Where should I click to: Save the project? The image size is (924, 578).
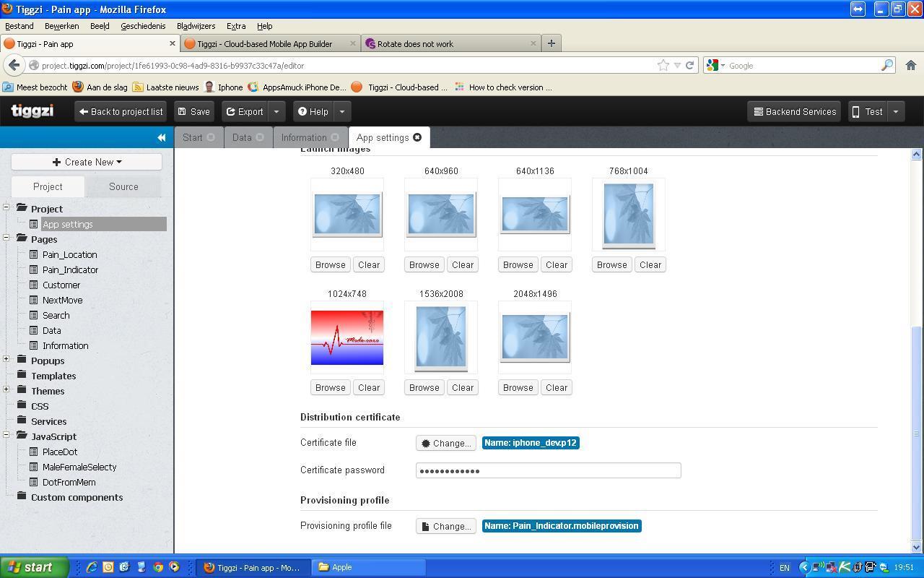point(193,112)
